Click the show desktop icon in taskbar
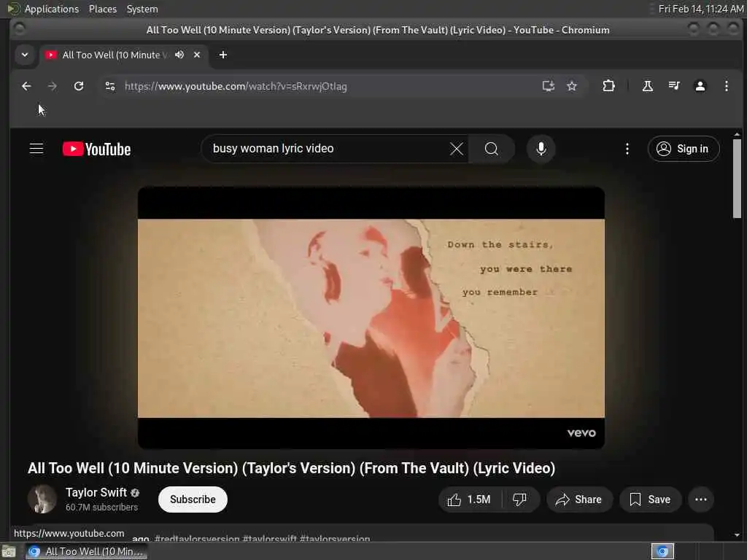Viewport: 747px width, 560px height. pyautogui.click(x=8, y=551)
